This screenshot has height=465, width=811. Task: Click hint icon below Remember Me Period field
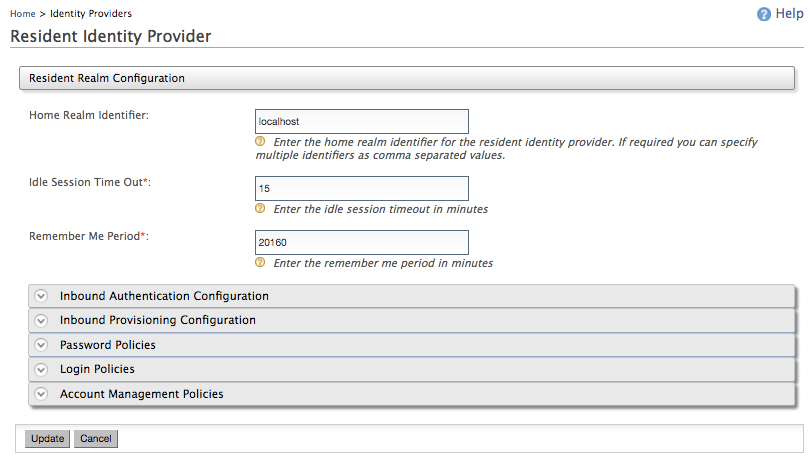pyautogui.click(x=260, y=263)
